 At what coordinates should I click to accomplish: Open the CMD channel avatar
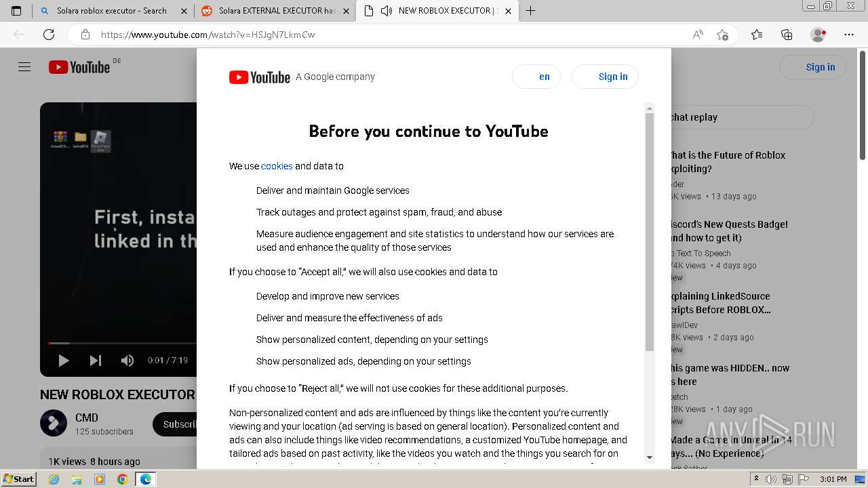54,424
